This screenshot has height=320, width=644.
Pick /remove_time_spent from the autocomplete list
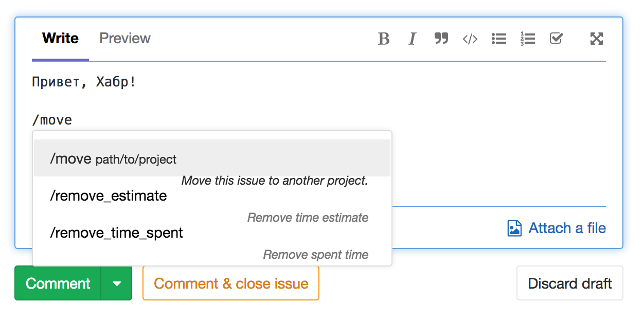pyautogui.click(x=116, y=233)
